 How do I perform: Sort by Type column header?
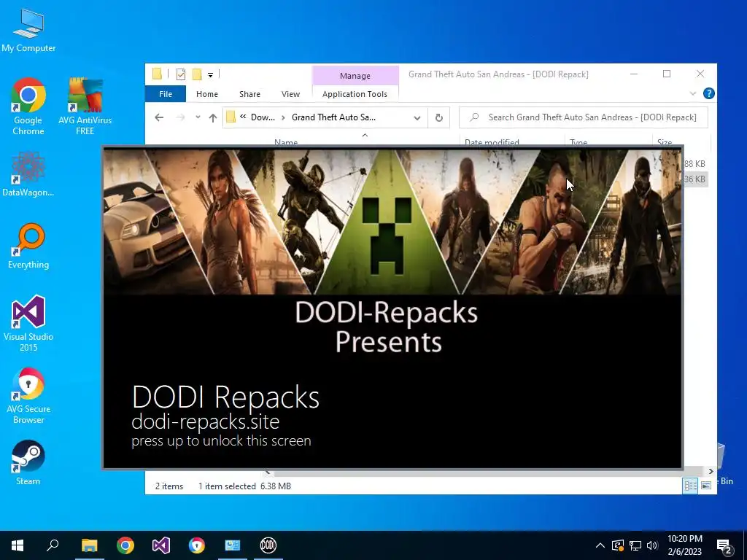pyautogui.click(x=578, y=142)
